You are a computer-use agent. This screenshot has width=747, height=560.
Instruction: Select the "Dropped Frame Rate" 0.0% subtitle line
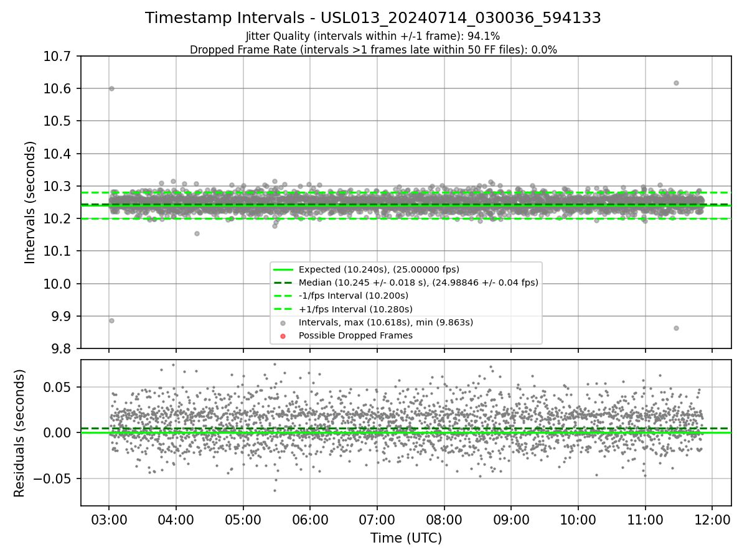tap(373, 50)
